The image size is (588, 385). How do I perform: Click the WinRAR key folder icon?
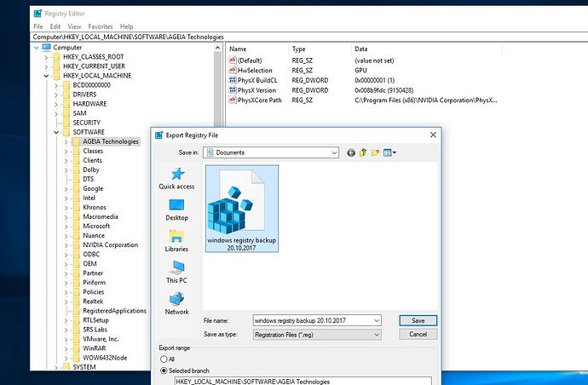pyautogui.click(x=76, y=348)
